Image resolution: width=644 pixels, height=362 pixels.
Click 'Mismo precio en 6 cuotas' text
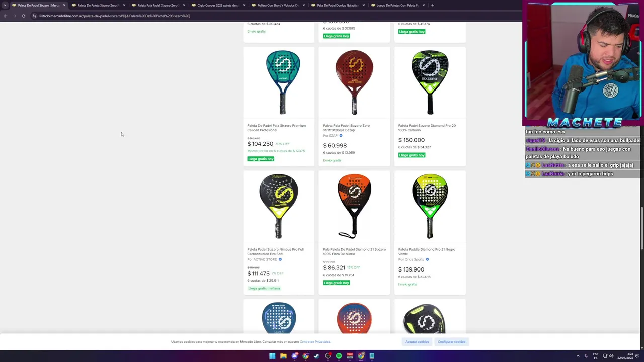tap(276, 151)
